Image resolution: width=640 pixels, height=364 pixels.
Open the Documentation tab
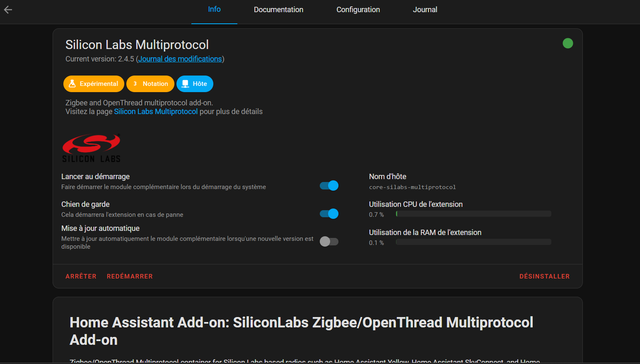[x=278, y=9]
